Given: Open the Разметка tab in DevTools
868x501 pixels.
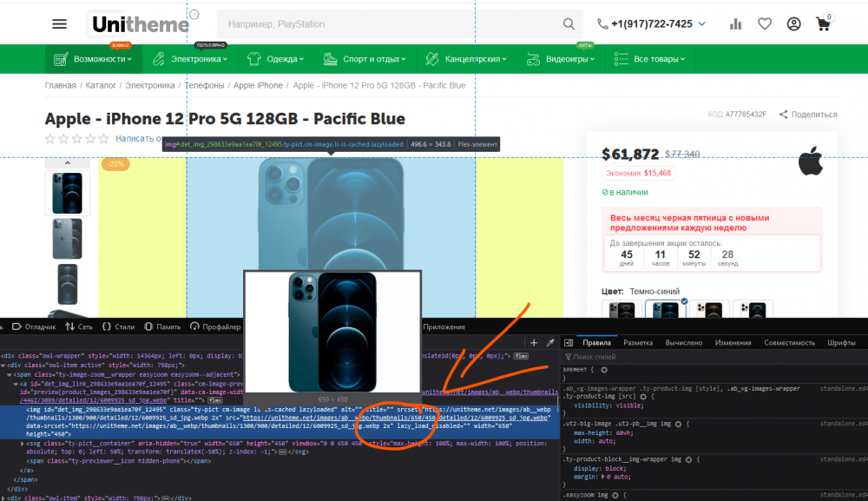Looking at the screenshot, I should pos(637,343).
